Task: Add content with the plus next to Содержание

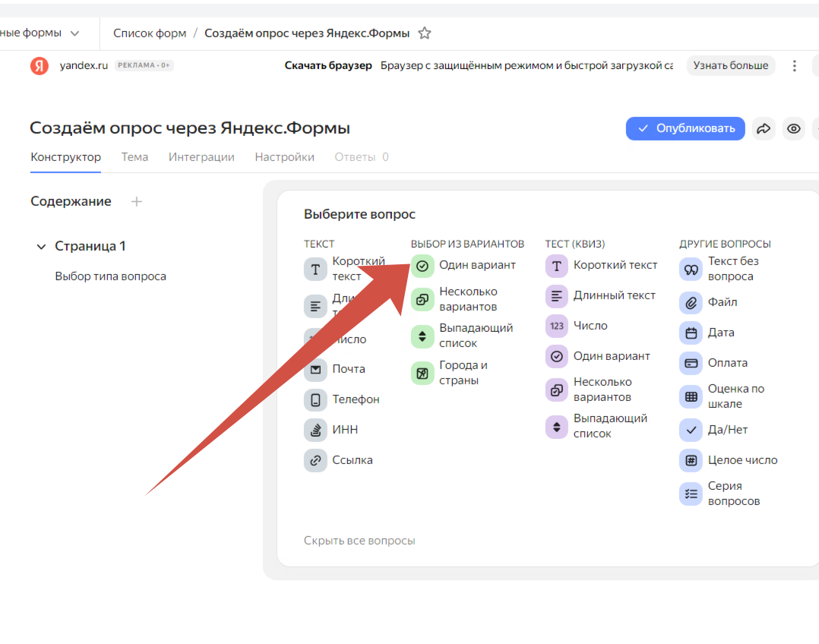Action: pyautogui.click(x=136, y=201)
